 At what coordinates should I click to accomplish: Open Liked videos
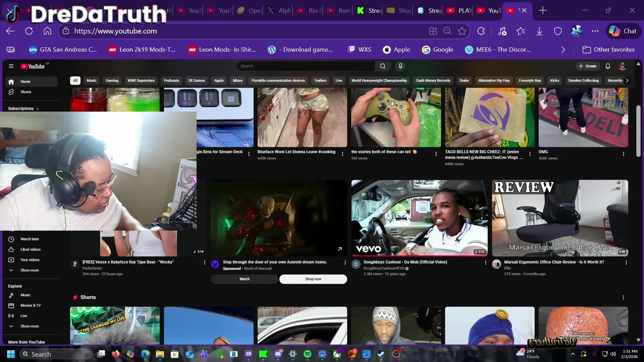coord(31,249)
